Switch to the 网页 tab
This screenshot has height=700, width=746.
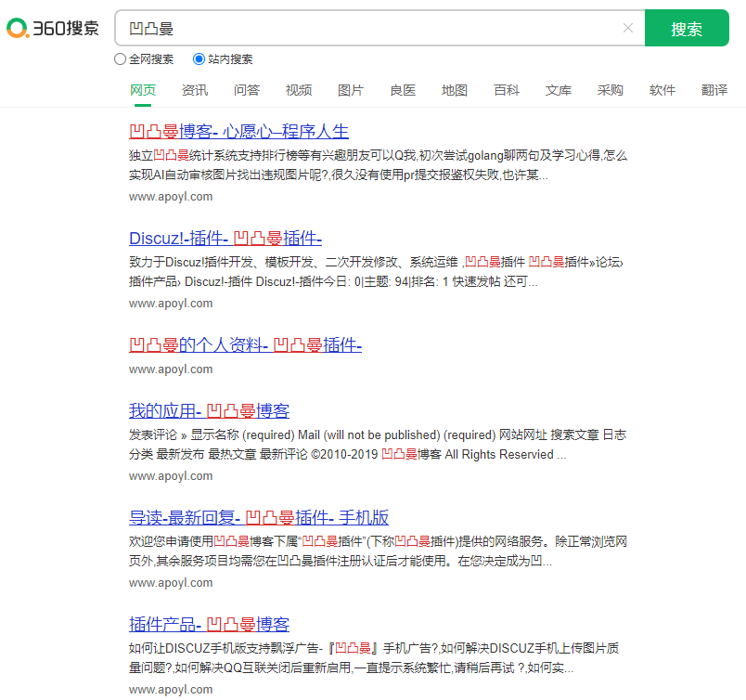[x=143, y=90]
